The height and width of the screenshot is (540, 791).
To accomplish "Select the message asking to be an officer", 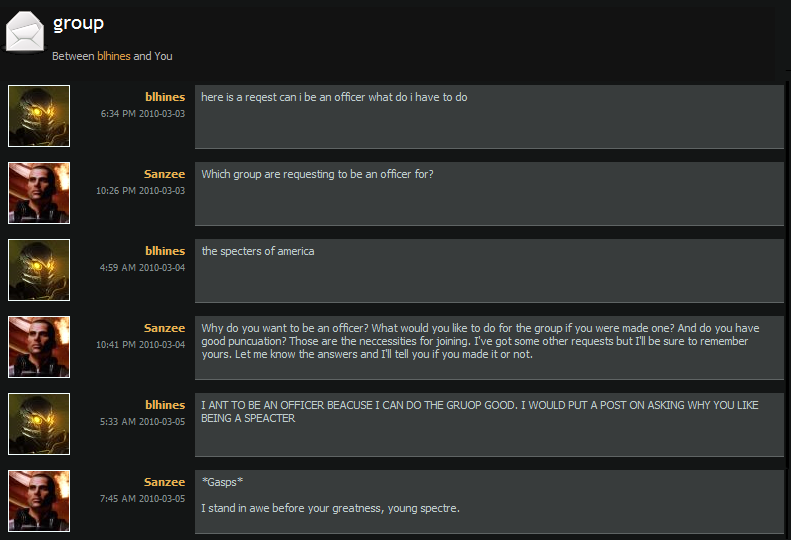I will [334, 98].
